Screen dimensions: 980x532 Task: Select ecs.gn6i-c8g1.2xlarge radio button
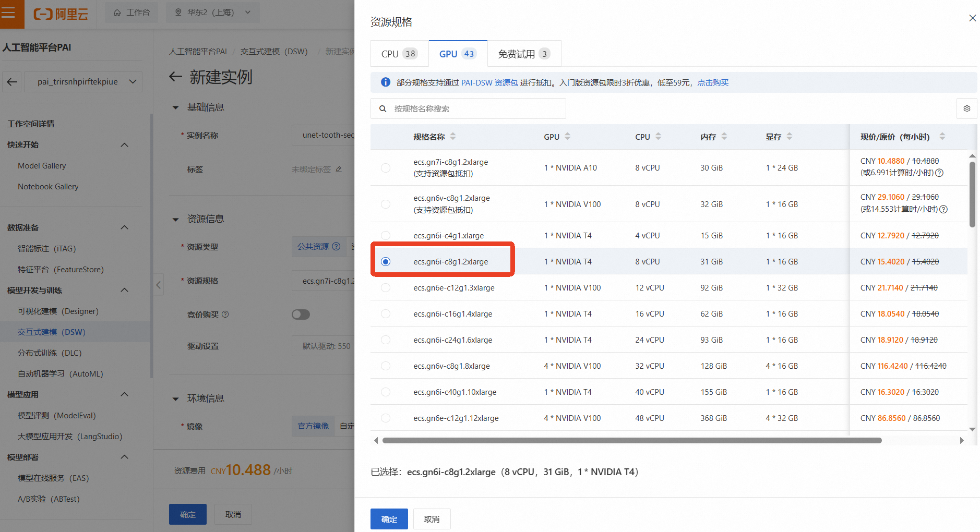tap(386, 261)
